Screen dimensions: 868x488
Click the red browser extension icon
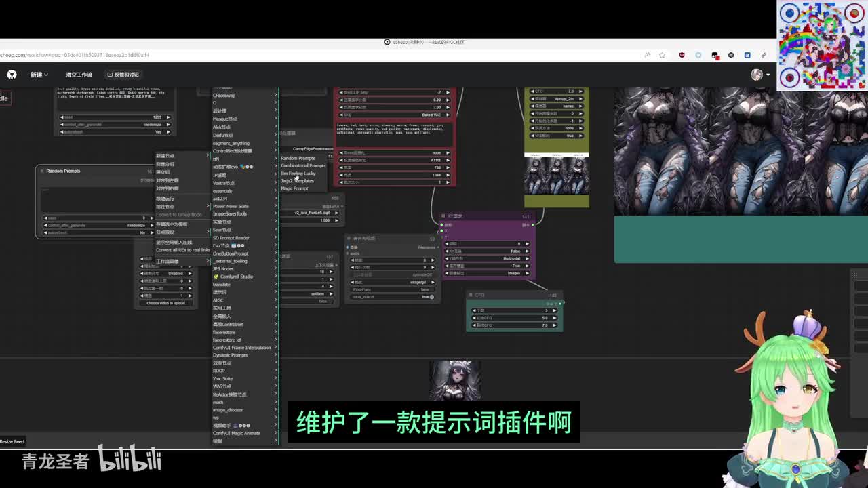click(x=682, y=55)
